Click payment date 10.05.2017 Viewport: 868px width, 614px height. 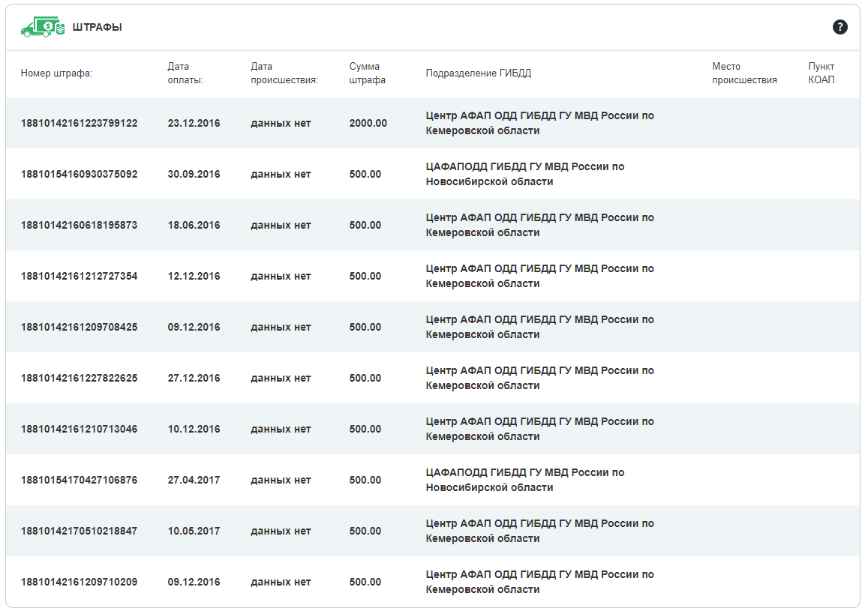pos(194,531)
